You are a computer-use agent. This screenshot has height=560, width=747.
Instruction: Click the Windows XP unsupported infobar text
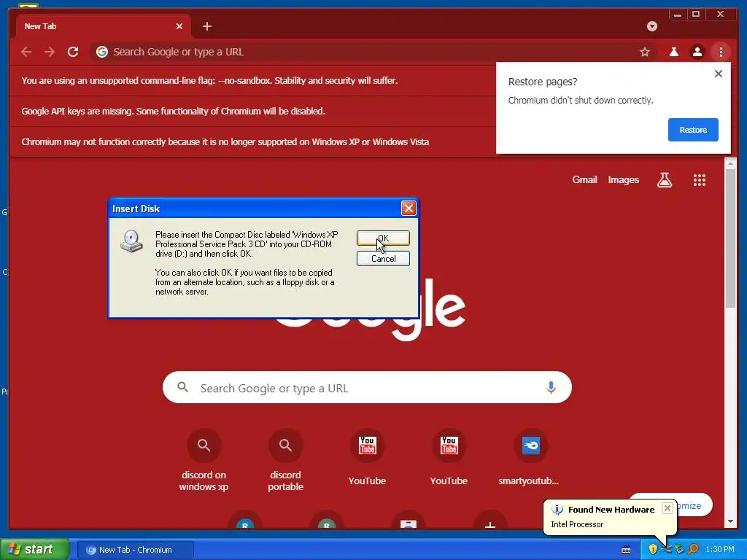[x=225, y=141]
